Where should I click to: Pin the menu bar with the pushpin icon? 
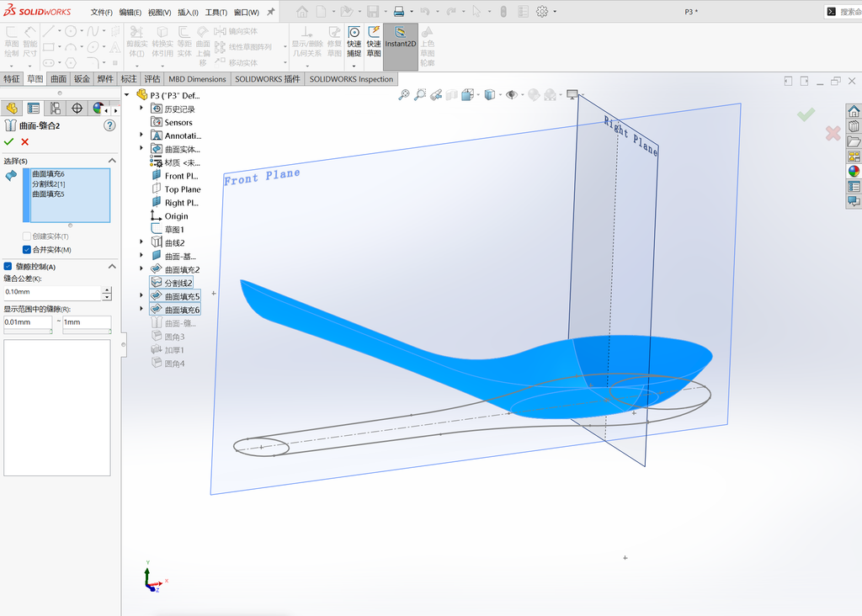click(x=270, y=12)
